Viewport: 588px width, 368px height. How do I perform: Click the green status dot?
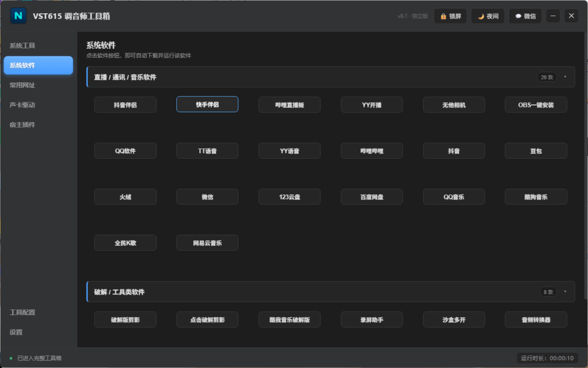coord(11,358)
